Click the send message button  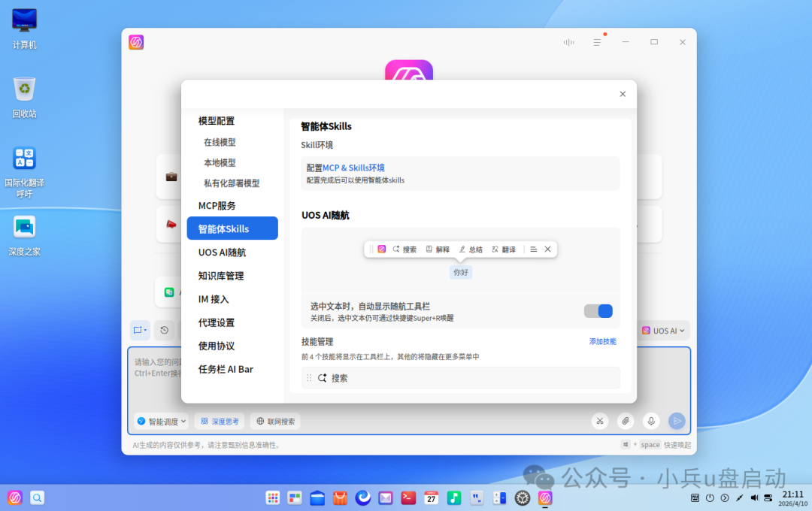tap(676, 421)
